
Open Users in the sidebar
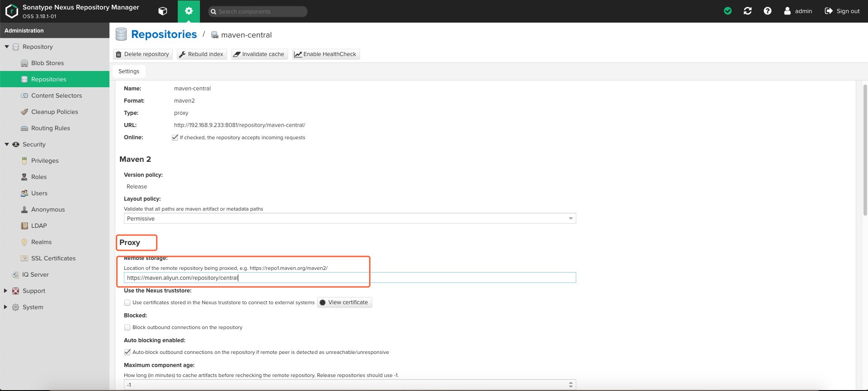click(55, 193)
